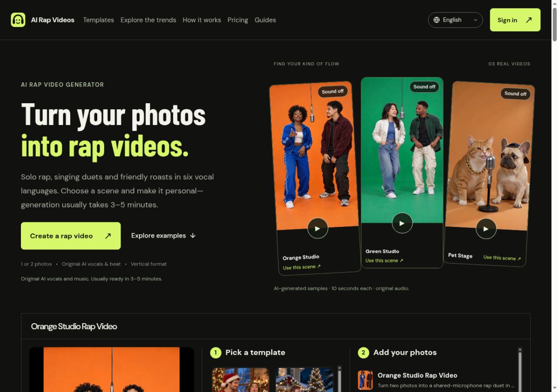Viewport: 558px width, 392px height.
Task: Click the Sign in button
Action: pos(515,20)
